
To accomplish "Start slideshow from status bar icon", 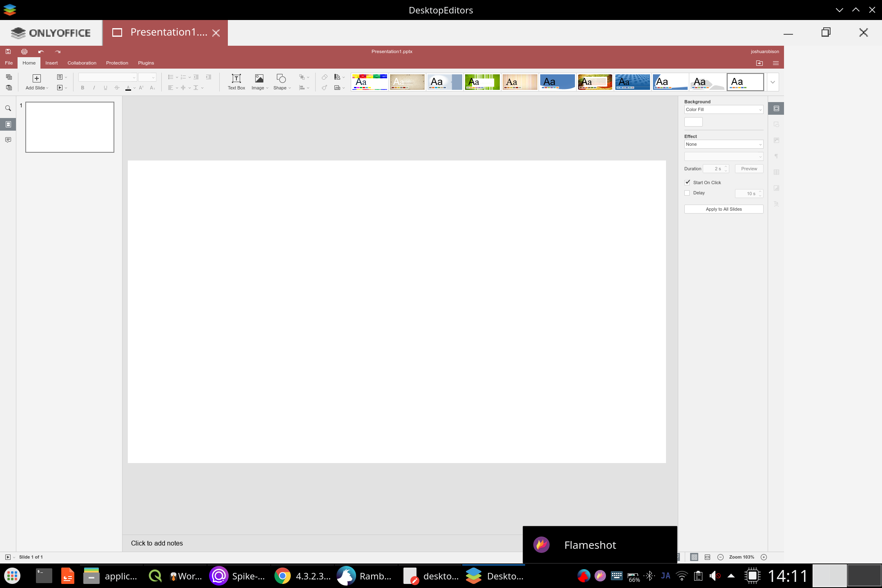I will 8,557.
